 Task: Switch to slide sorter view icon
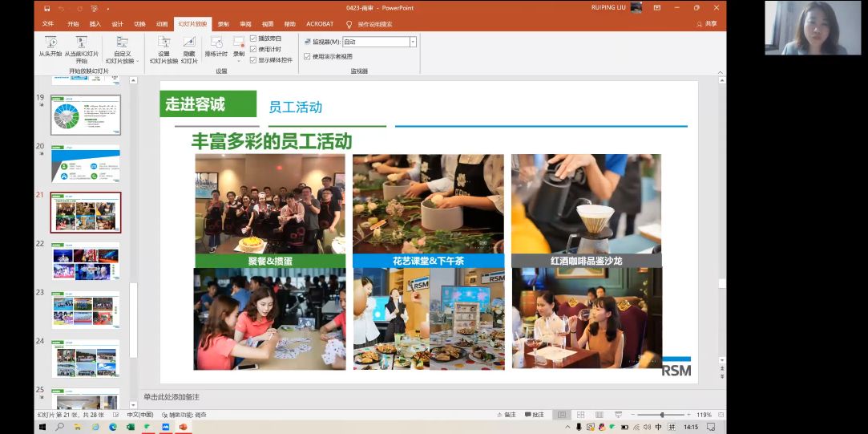pos(579,415)
